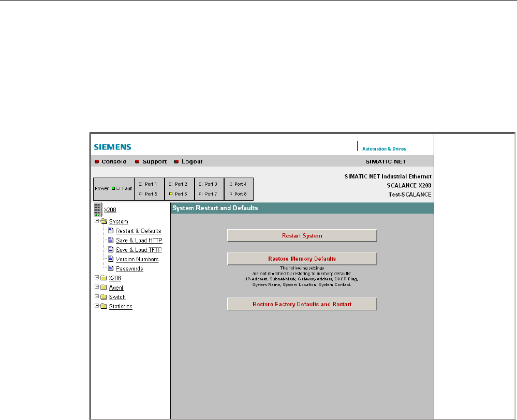
Task: Click the Save & Load HTTP page icon
Action: pos(111,240)
